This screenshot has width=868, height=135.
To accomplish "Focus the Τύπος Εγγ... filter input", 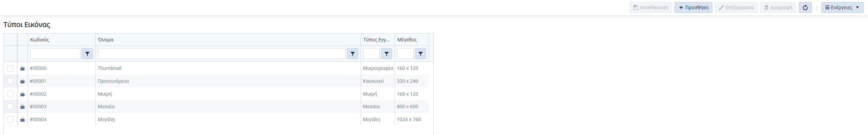I will (x=372, y=54).
